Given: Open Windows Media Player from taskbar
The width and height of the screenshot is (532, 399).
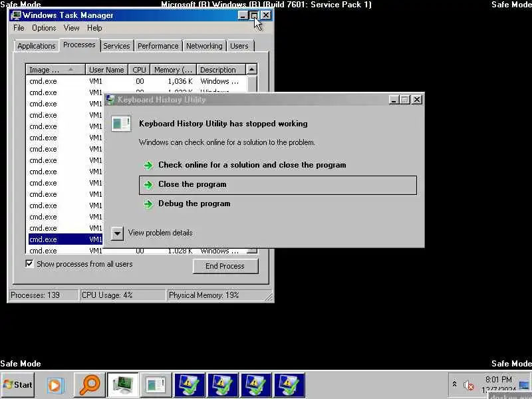Looking at the screenshot, I should tap(55, 386).
